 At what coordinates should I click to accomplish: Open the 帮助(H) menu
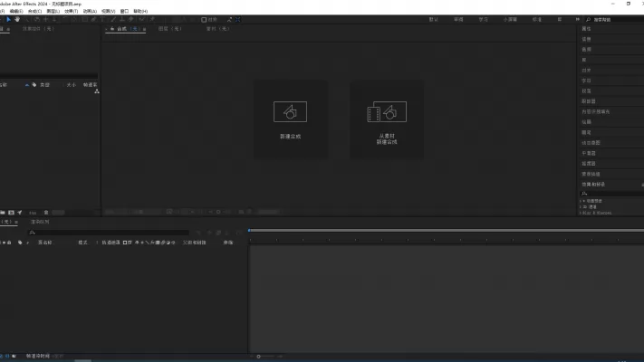click(140, 12)
